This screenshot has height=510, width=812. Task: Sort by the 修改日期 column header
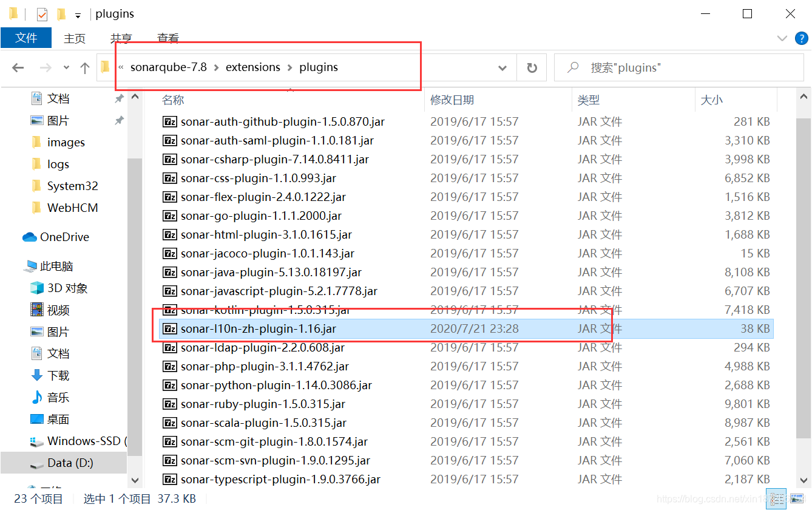(452, 100)
